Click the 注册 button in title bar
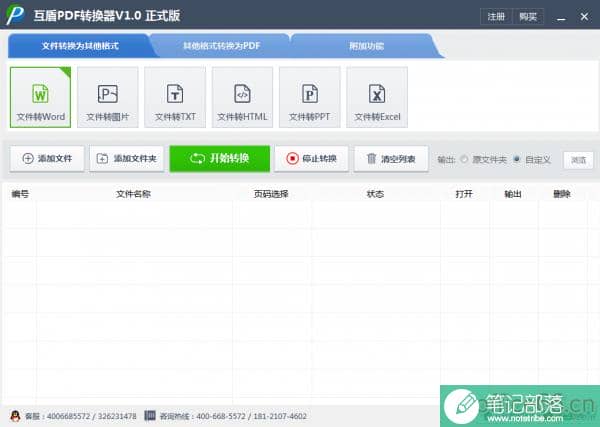600x427 pixels. (x=496, y=16)
